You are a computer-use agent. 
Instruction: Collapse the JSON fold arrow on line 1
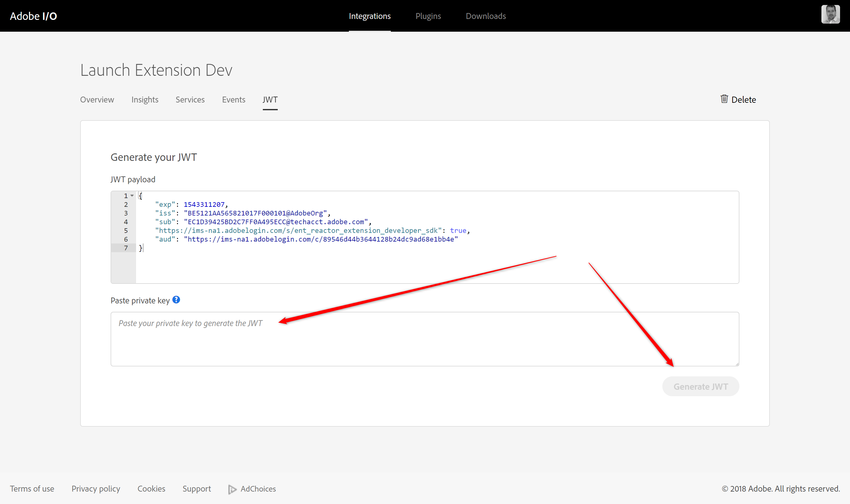[132, 196]
